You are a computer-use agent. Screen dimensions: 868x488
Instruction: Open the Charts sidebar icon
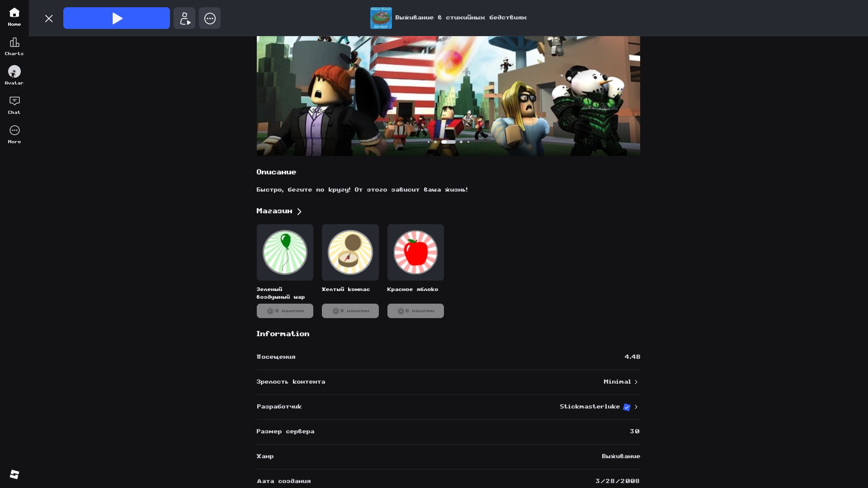point(14,47)
